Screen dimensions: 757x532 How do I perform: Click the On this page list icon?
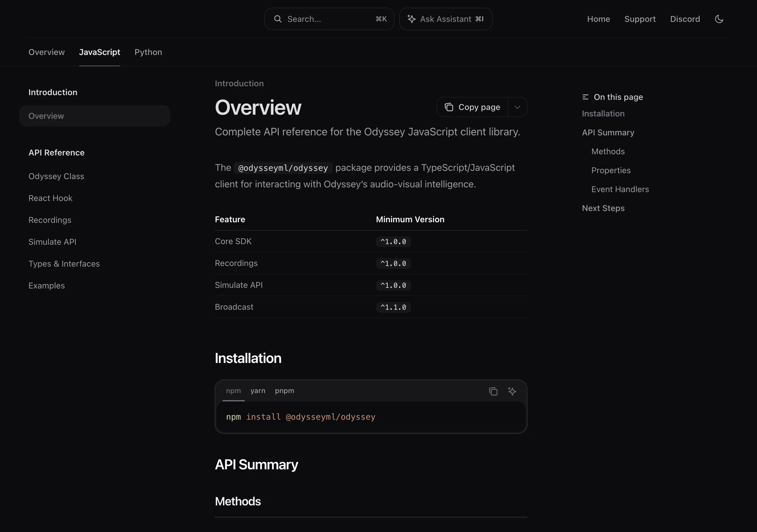tap(585, 97)
